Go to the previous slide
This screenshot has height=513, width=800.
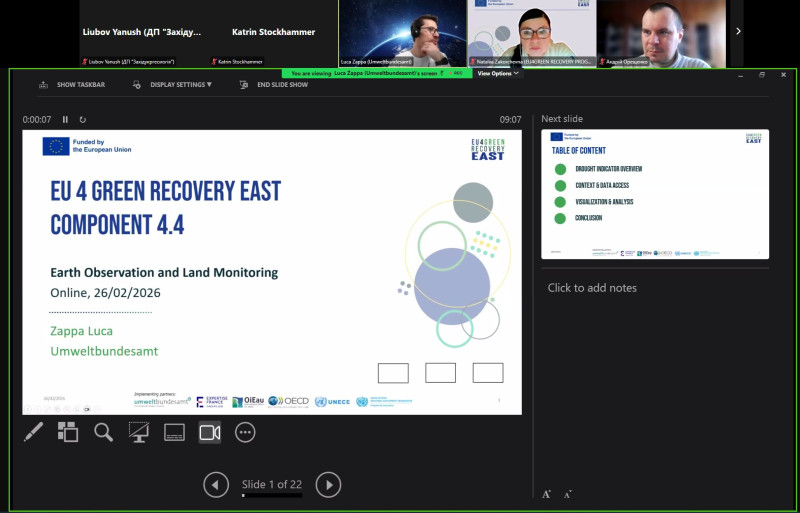point(216,485)
